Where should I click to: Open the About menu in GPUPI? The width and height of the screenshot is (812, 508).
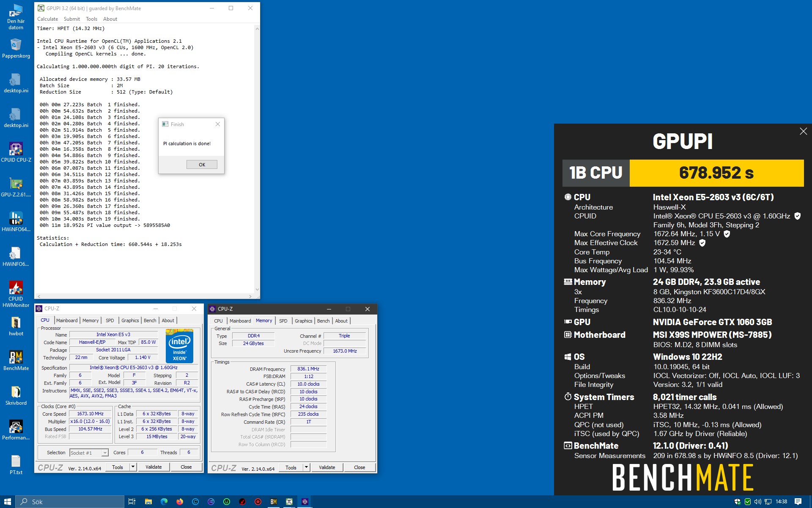click(110, 19)
